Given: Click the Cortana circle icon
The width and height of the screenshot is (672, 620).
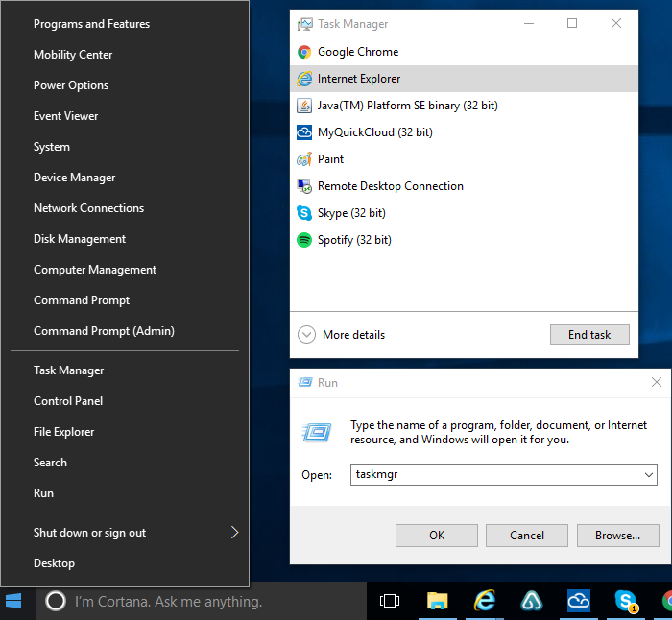Looking at the screenshot, I should [x=56, y=601].
